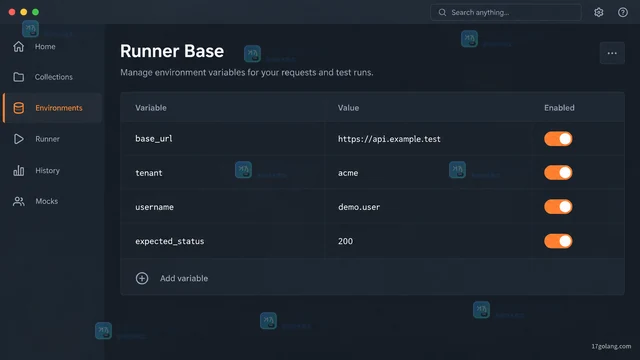Open Collections folder icon in sidebar
Viewport: 640px width, 360px height.
coord(18,77)
